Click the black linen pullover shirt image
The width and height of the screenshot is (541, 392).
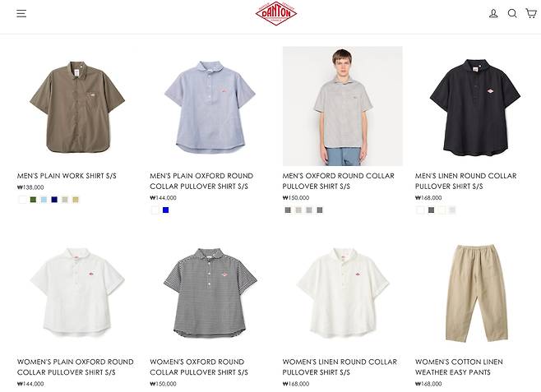[475, 107]
